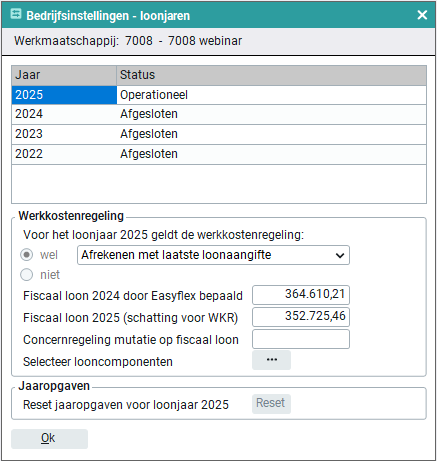This screenshot has height=461, width=437.
Task: Select the 2024 year row
Action: (219, 114)
